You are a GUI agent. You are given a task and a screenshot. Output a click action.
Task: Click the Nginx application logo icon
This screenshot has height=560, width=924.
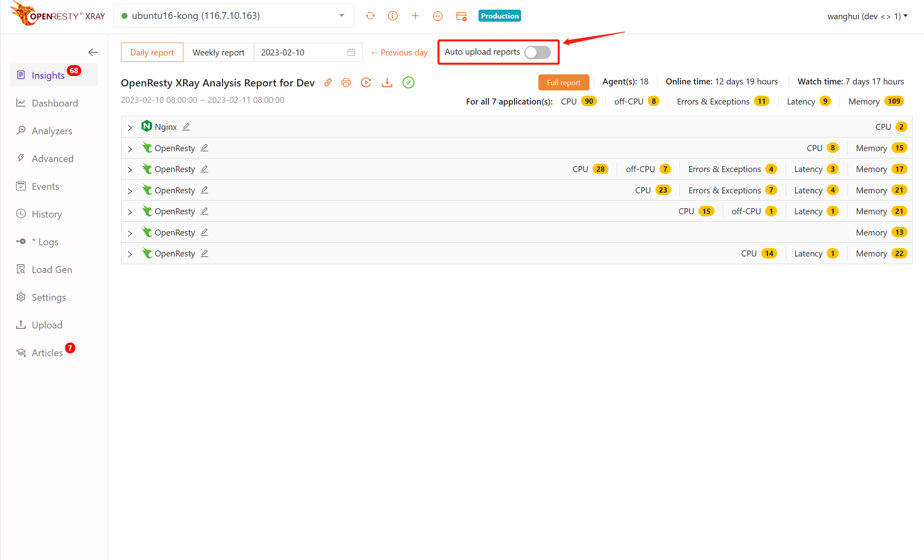pos(147,126)
